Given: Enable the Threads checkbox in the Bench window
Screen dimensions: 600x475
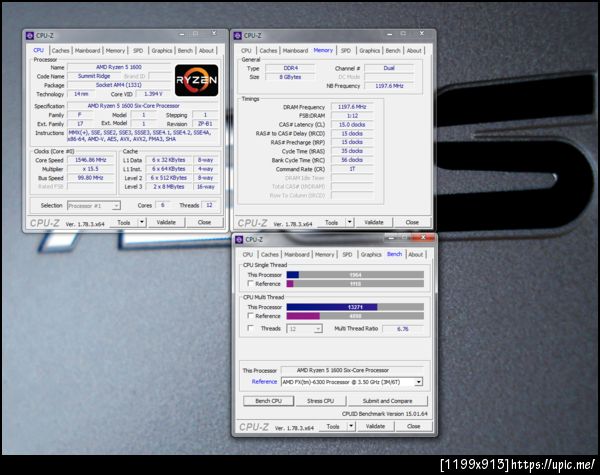Looking at the screenshot, I should (251, 328).
